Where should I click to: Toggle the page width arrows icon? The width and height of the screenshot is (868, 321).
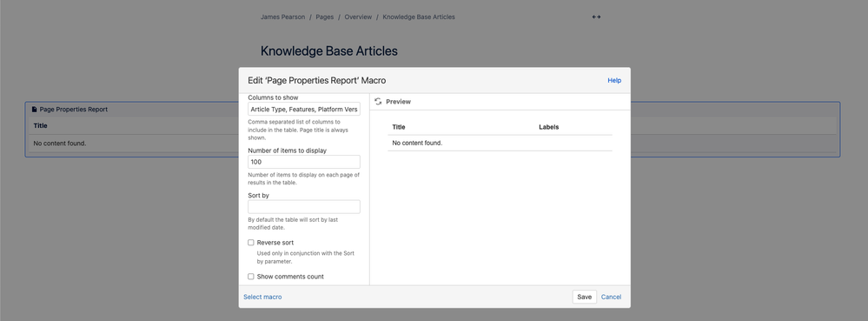[x=596, y=17]
